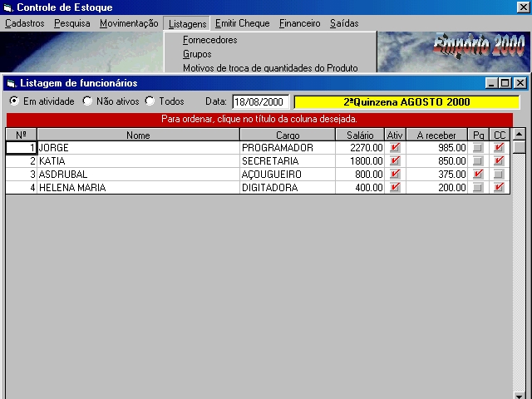532x399 pixels.
Task: Toggle Pg checkbox for ASDRUBAL
Action: [478, 175]
